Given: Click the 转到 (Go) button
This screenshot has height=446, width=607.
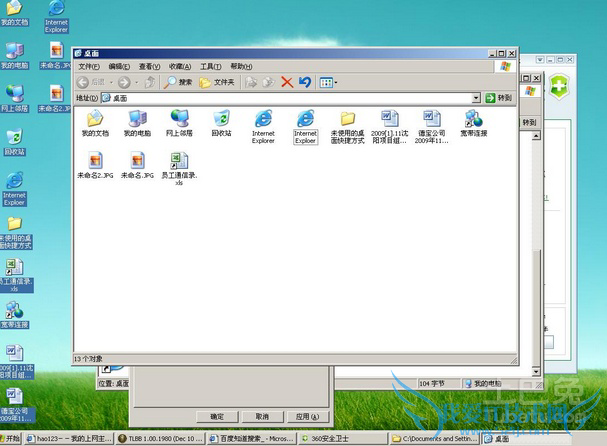Looking at the screenshot, I should point(499,98).
